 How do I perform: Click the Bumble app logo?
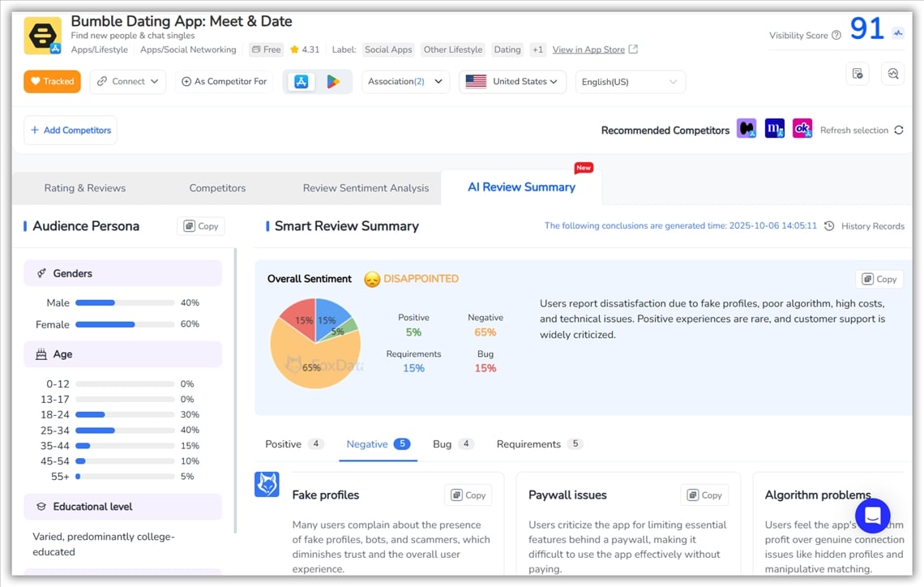[42, 36]
